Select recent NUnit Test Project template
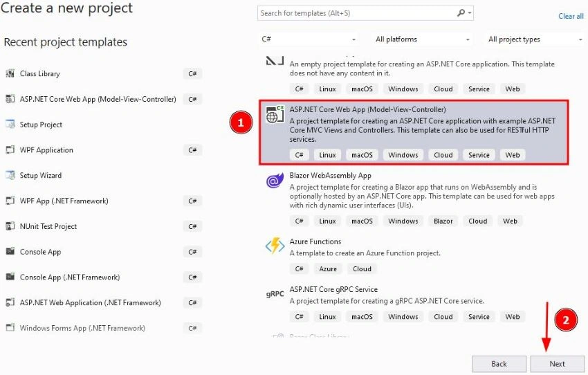The height and width of the screenshot is (375, 588). (x=104, y=226)
